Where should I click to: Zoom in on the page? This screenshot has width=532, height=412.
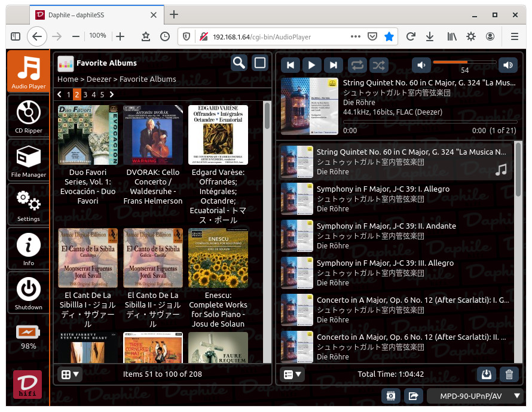coord(120,36)
